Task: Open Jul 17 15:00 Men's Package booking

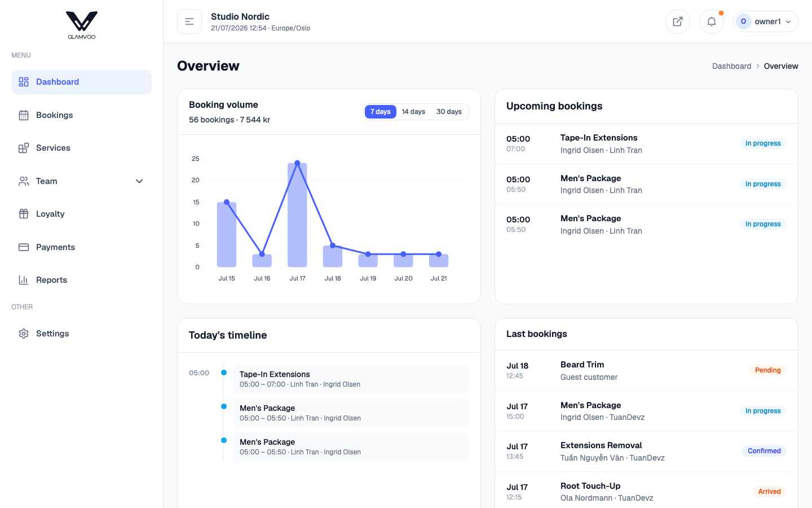Action: tap(646, 411)
